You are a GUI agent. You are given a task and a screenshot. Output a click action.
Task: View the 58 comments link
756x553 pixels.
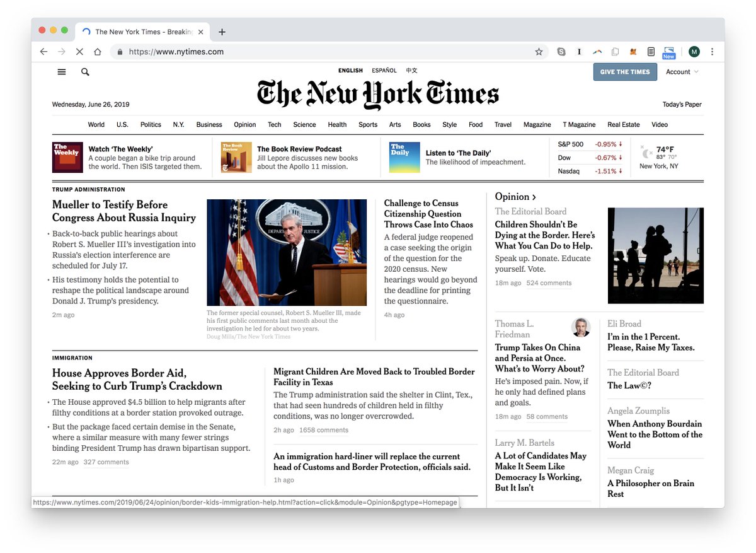547,417
